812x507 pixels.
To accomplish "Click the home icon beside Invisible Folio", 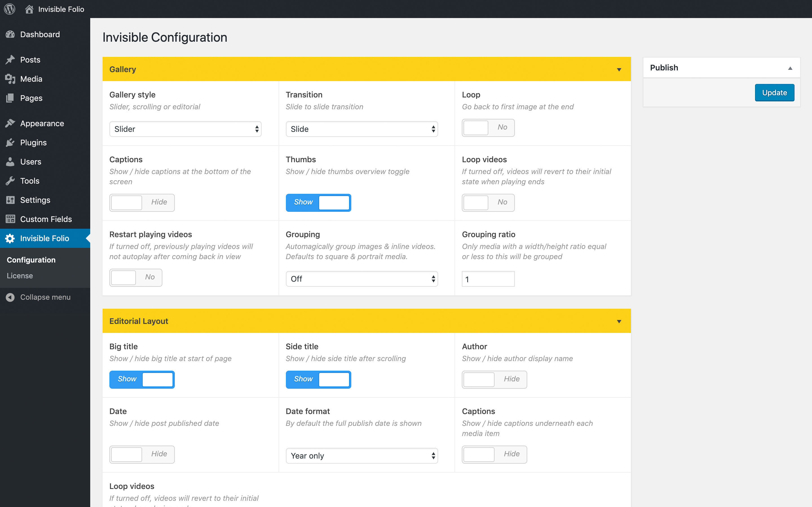I will coord(29,9).
